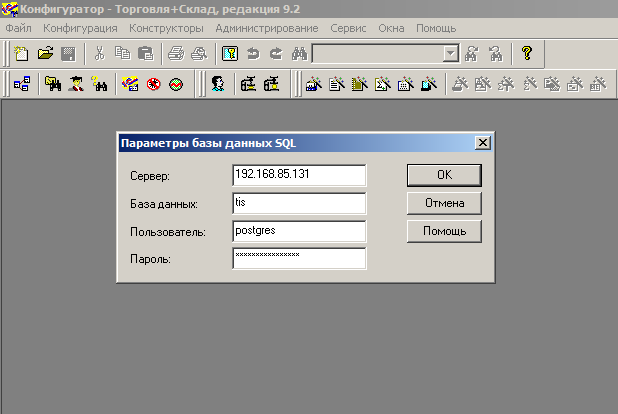Click the База данных input field
The height and width of the screenshot is (414, 618).
[299, 203]
